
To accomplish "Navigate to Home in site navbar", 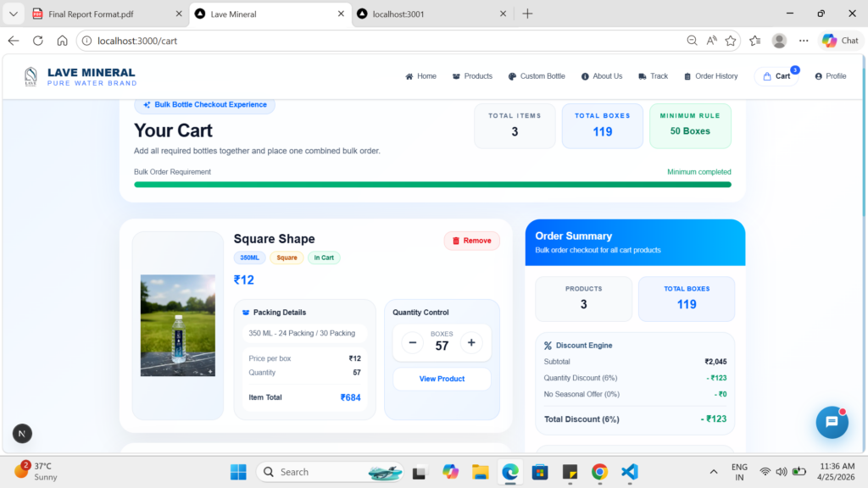I will pos(420,76).
